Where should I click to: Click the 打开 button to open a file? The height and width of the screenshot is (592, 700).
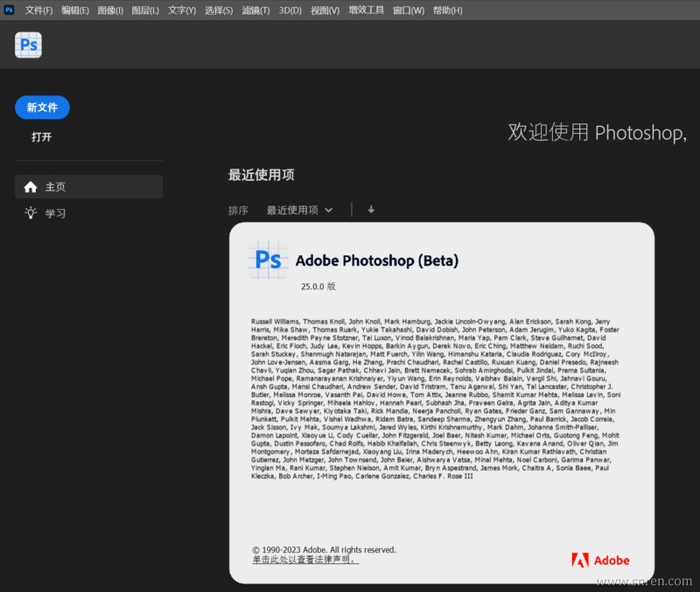(x=41, y=137)
